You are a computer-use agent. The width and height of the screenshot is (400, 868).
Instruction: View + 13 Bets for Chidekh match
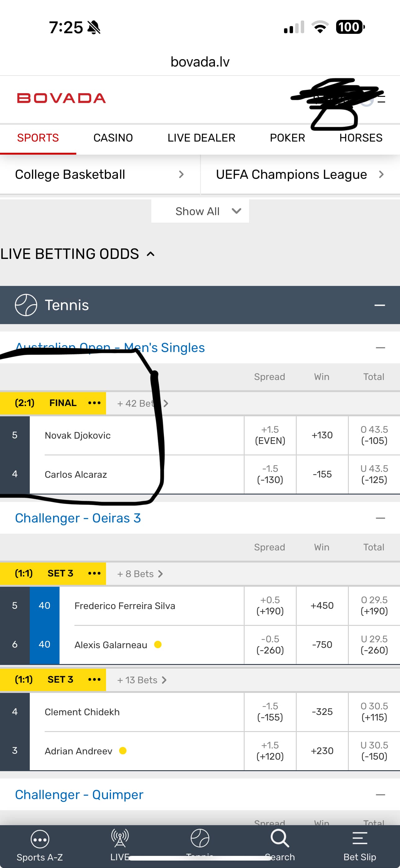(x=141, y=680)
